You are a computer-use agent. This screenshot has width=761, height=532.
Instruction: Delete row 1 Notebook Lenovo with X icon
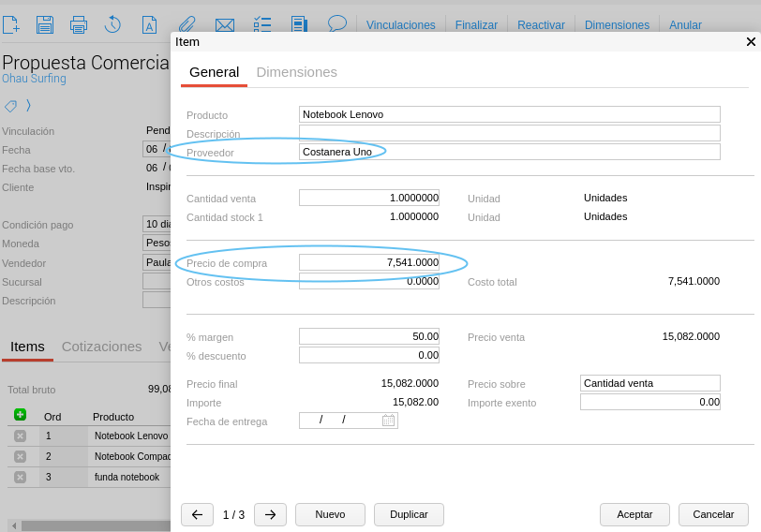click(x=20, y=436)
